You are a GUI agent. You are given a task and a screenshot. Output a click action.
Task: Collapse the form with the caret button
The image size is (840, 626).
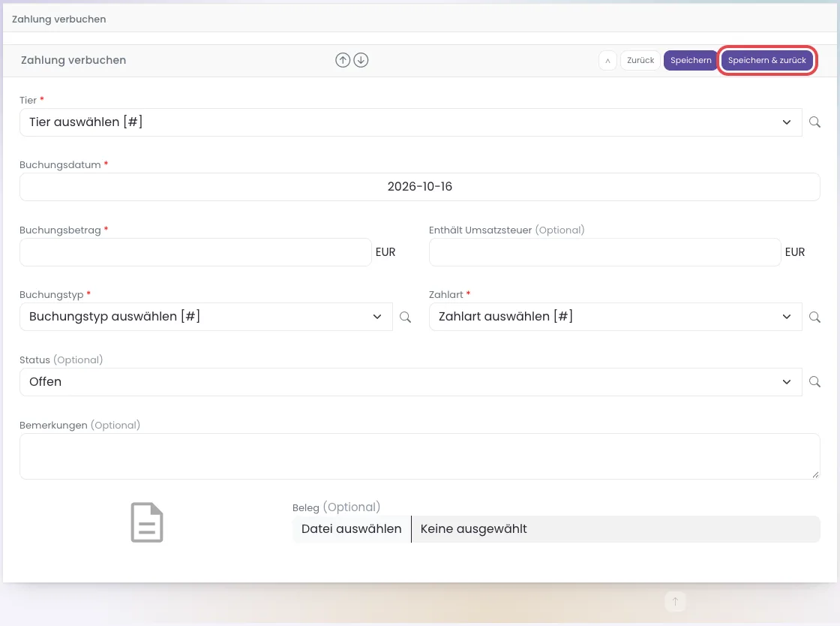(x=607, y=61)
